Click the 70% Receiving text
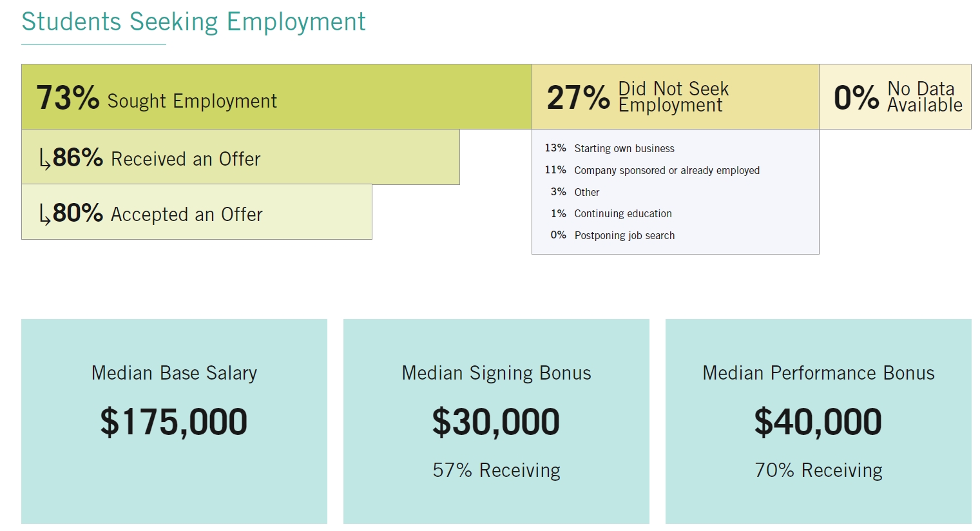The height and width of the screenshot is (531, 980). click(818, 470)
